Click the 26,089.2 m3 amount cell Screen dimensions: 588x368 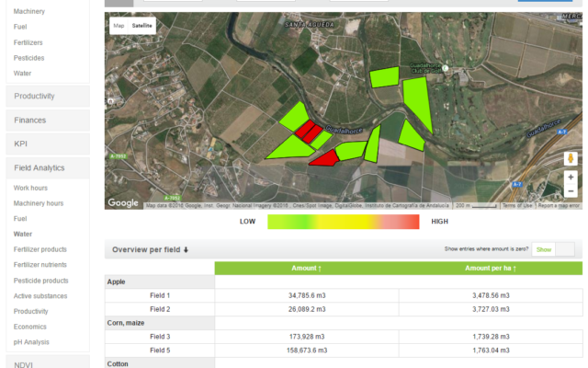pos(307,309)
